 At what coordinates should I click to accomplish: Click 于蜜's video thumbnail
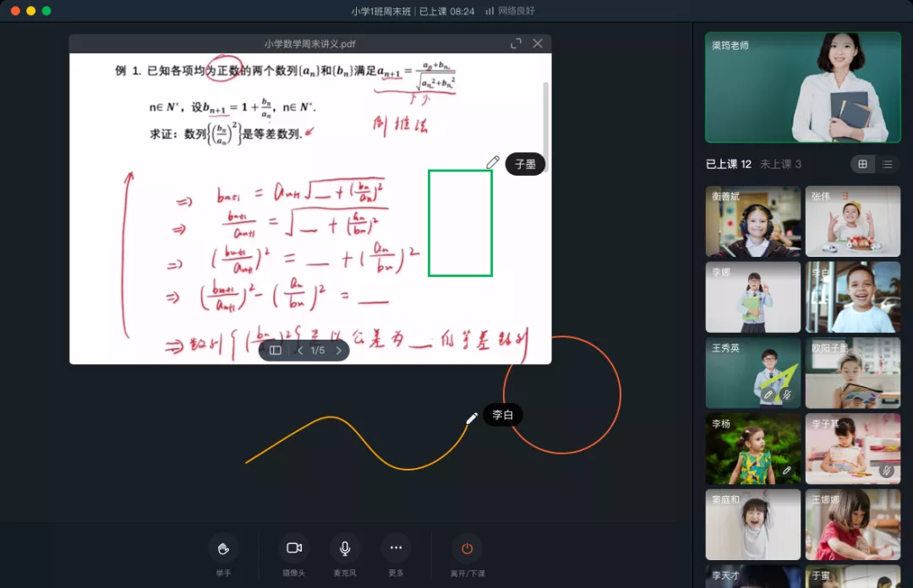(x=852, y=576)
